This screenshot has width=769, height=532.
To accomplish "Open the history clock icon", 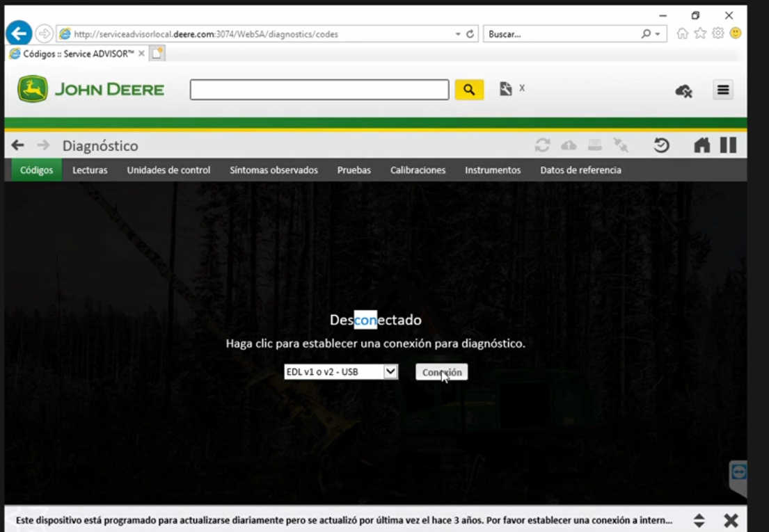I will click(x=661, y=145).
